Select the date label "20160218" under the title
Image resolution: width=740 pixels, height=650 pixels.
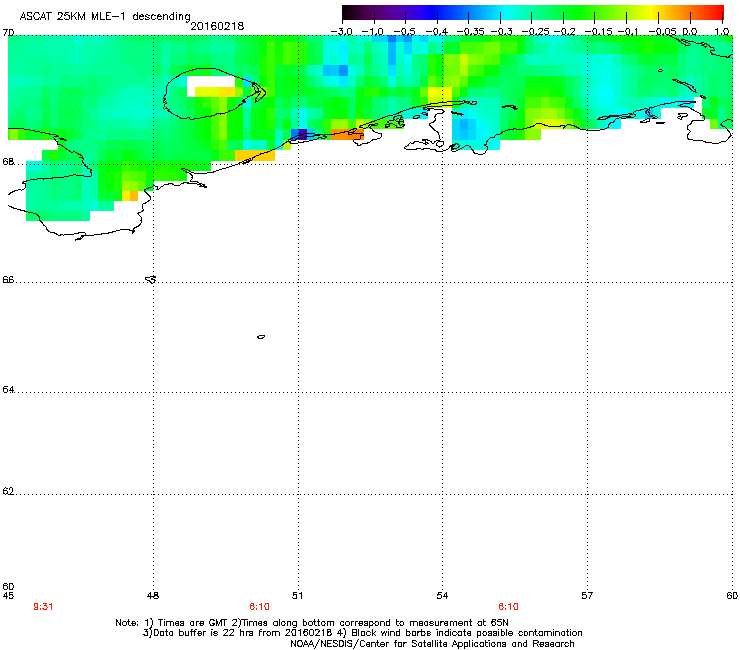tap(217, 26)
